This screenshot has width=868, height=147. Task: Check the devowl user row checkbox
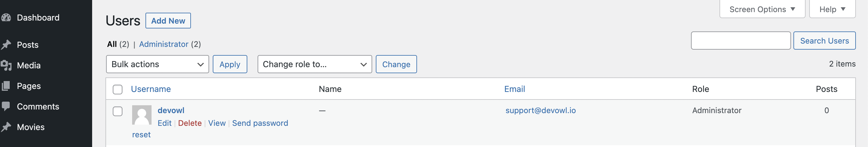pos(117,111)
